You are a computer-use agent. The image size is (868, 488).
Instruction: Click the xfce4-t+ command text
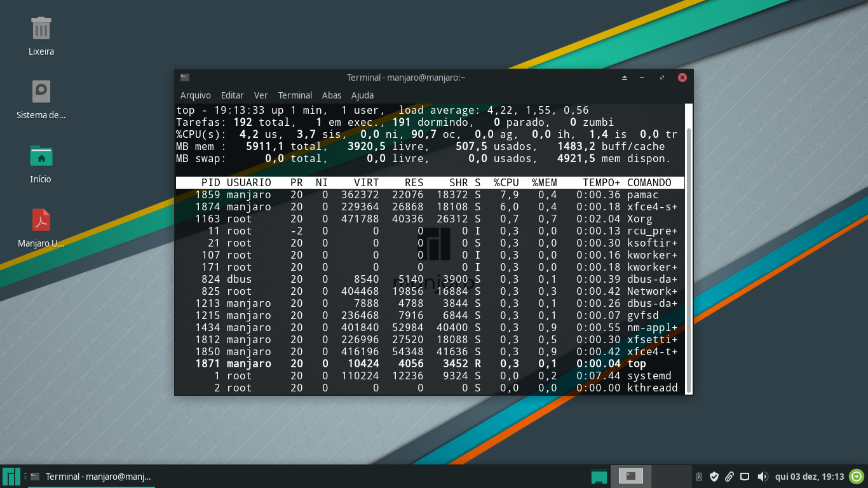[653, 352]
